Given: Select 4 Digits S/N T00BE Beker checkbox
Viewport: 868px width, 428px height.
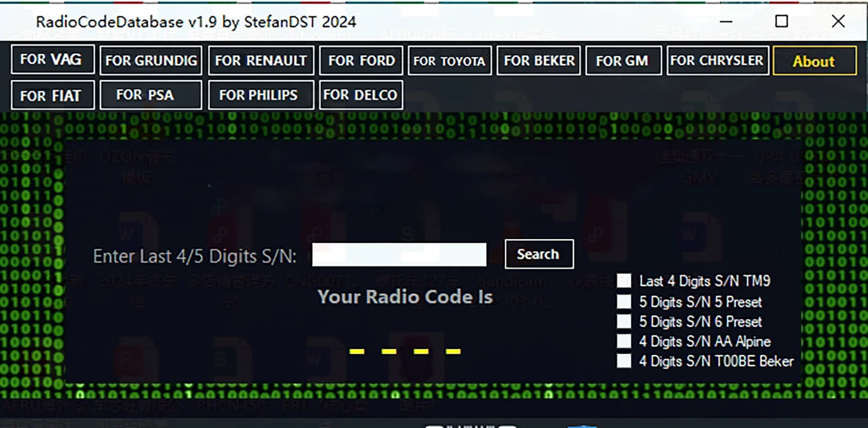Looking at the screenshot, I should pyautogui.click(x=624, y=361).
